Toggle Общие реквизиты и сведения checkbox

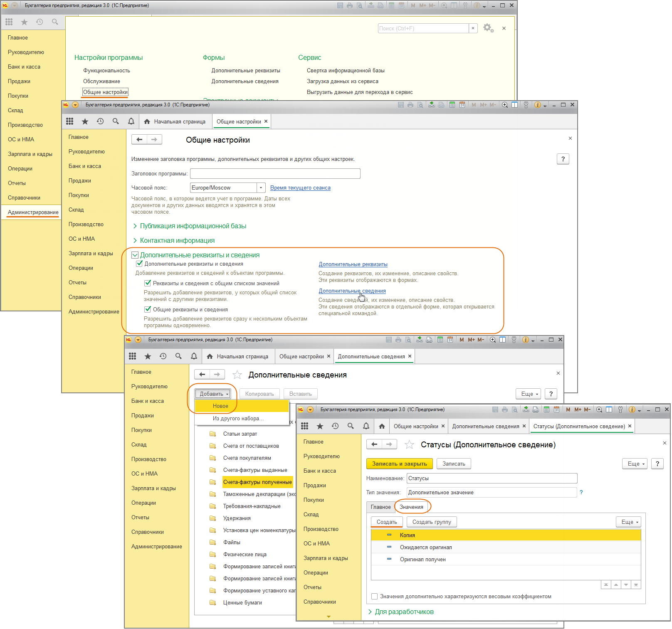[x=148, y=309]
